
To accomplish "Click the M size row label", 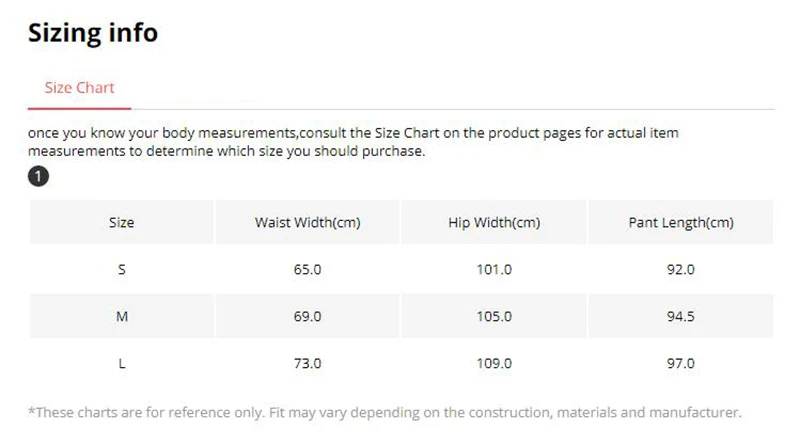I will coord(121,316).
